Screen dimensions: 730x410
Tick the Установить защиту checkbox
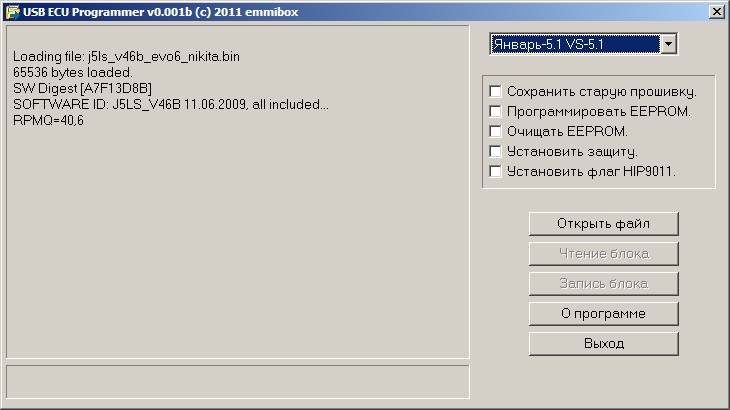(x=495, y=151)
